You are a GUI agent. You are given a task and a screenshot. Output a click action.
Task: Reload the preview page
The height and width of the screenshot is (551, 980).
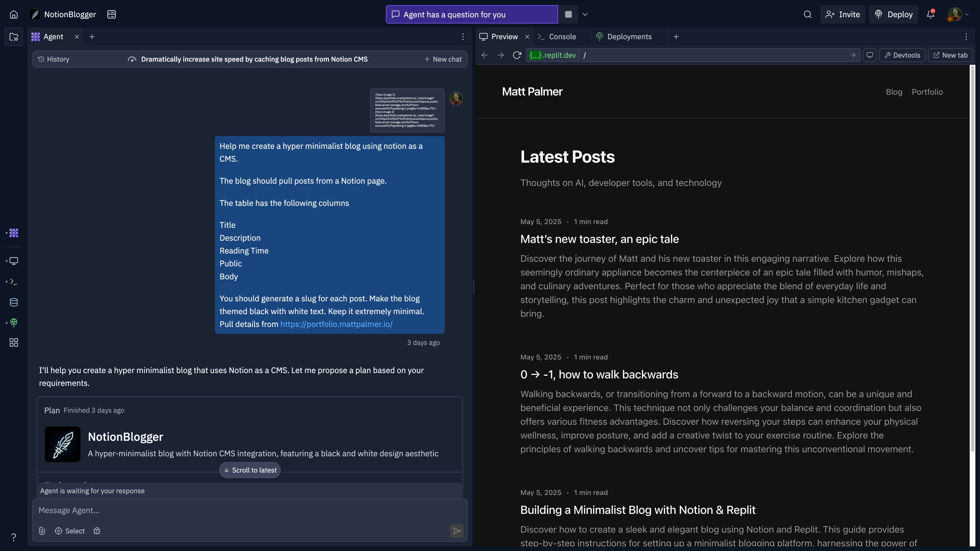tap(517, 55)
